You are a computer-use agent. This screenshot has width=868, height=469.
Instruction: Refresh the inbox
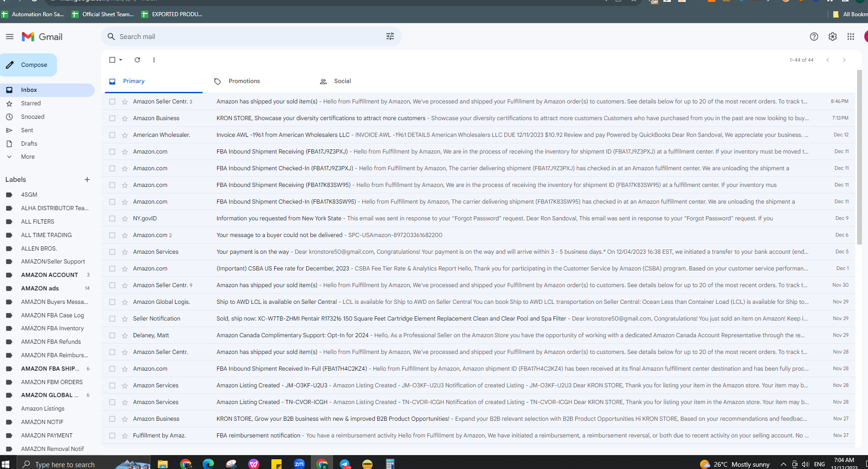point(137,60)
